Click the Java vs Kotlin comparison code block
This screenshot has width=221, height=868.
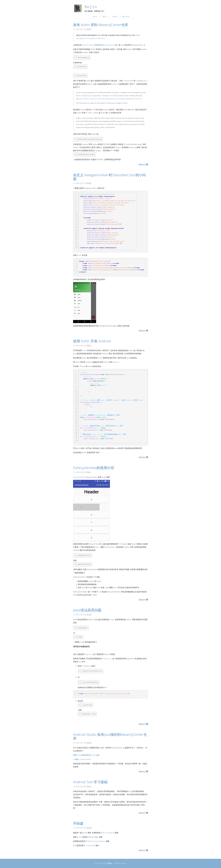point(110,407)
